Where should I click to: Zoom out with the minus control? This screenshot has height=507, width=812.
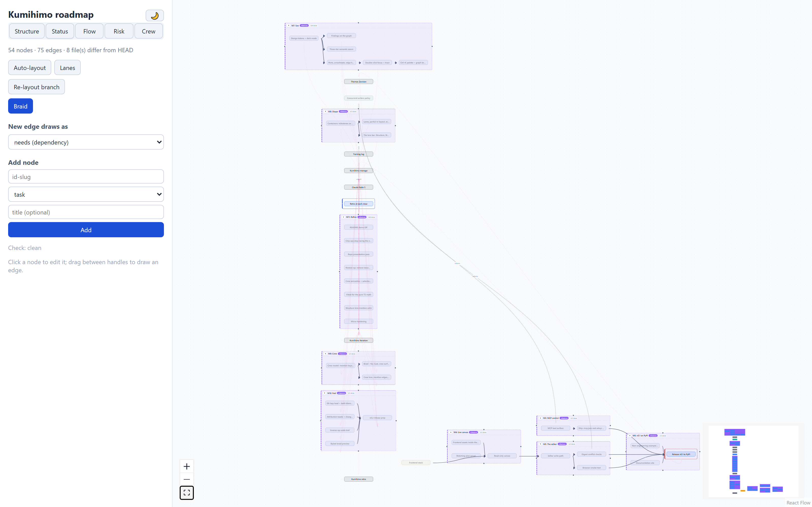187,479
